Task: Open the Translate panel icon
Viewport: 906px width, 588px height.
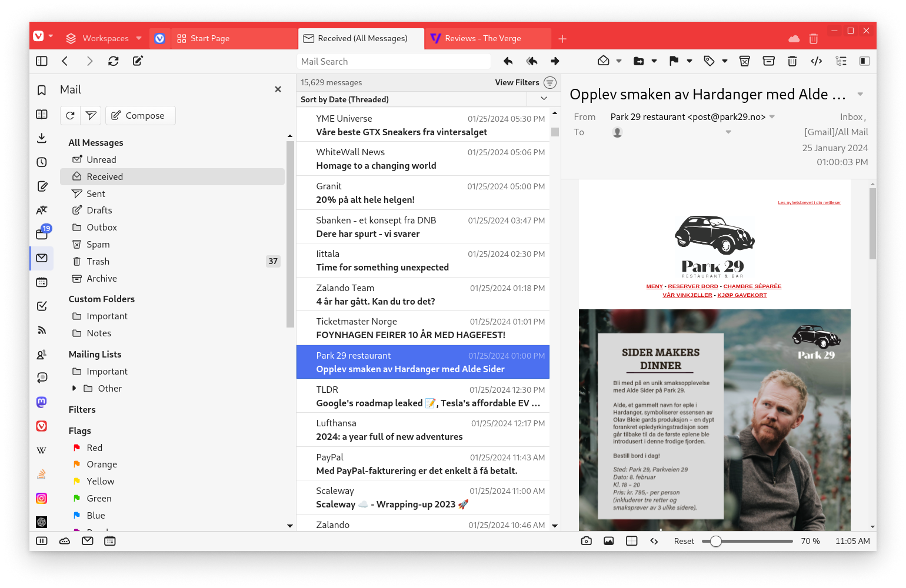Action: 42,210
